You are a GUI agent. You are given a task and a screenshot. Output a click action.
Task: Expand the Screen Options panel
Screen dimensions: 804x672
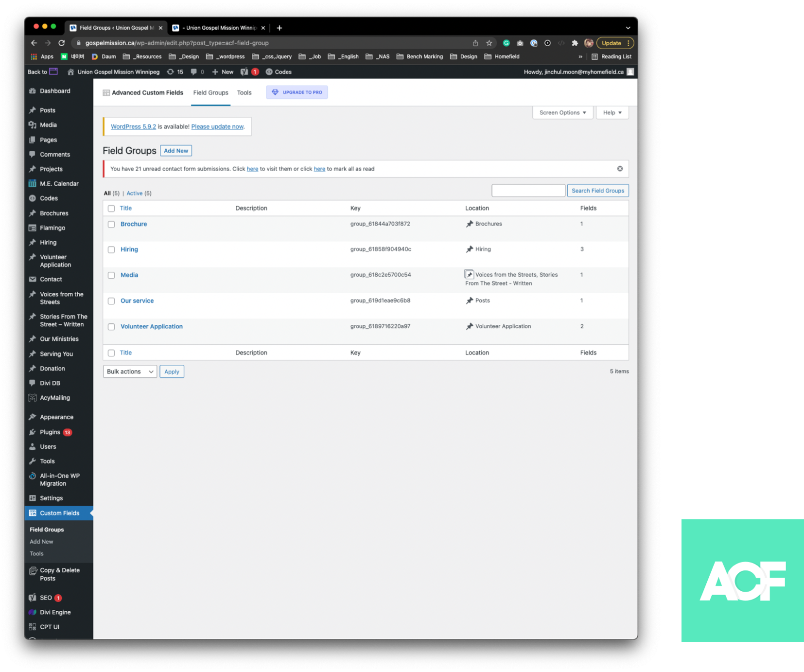click(562, 112)
